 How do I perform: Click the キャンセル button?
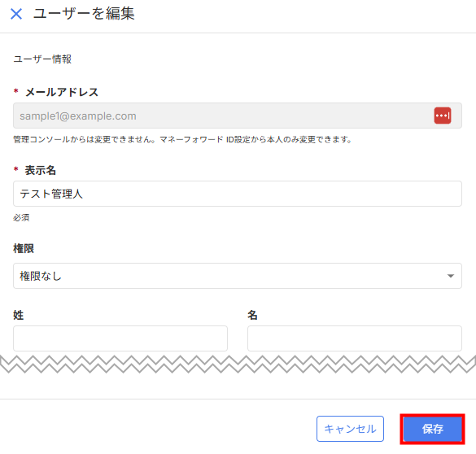(350, 429)
